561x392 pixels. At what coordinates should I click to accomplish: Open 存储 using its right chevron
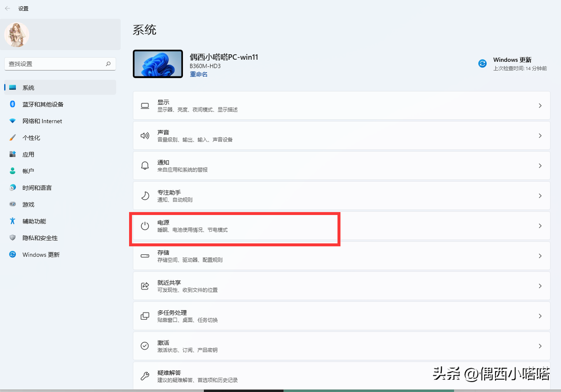click(x=540, y=256)
